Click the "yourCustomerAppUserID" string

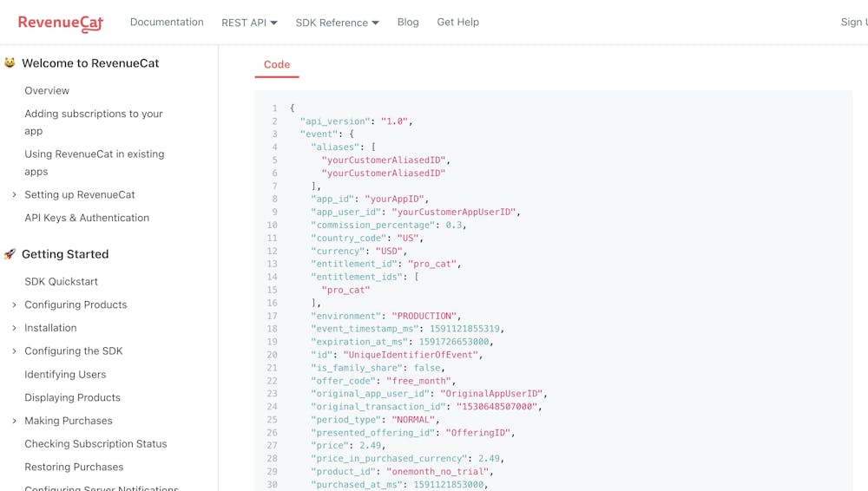click(x=454, y=212)
